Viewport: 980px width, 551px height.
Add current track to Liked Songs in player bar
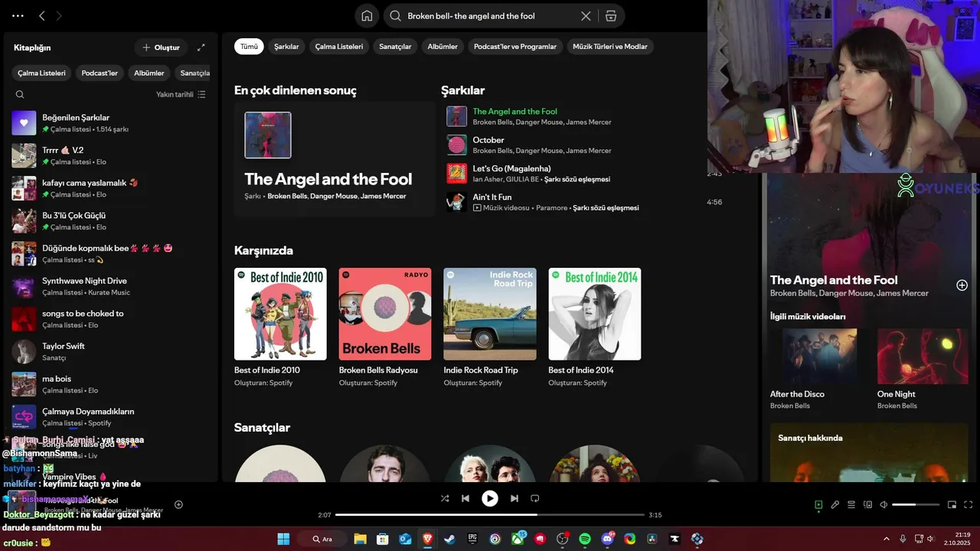pyautogui.click(x=178, y=504)
